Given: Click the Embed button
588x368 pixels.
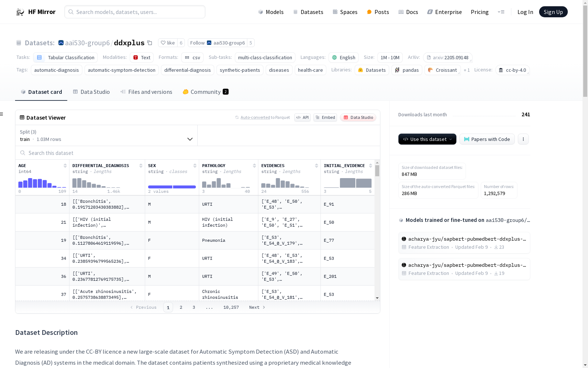Looking at the screenshot, I should pos(325,117).
